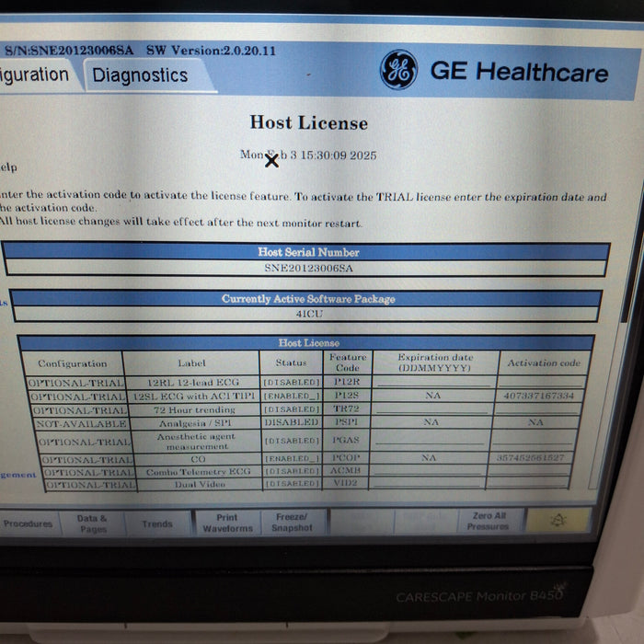The height and width of the screenshot is (644, 644).
Task: Click activation code field for Combo Telemetry ECG
Action: [529, 470]
